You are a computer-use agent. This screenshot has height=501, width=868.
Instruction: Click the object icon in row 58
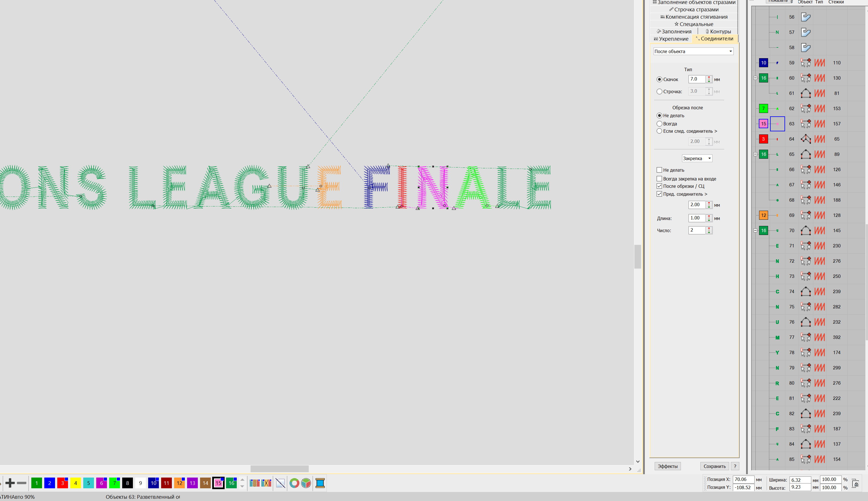pyautogui.click(x=806, y=47)
